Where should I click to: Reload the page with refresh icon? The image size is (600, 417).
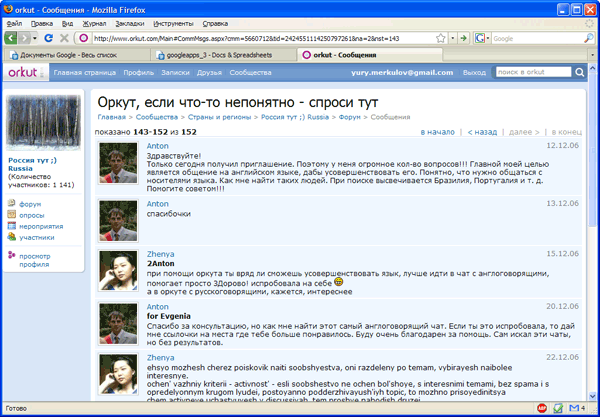pyautogui.click(x=49, y=38)
